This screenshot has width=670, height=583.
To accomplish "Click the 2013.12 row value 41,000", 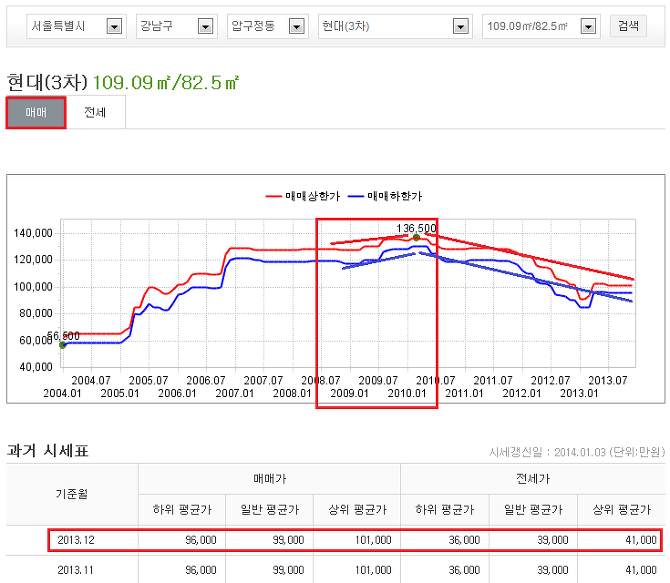I will (641, 540).
